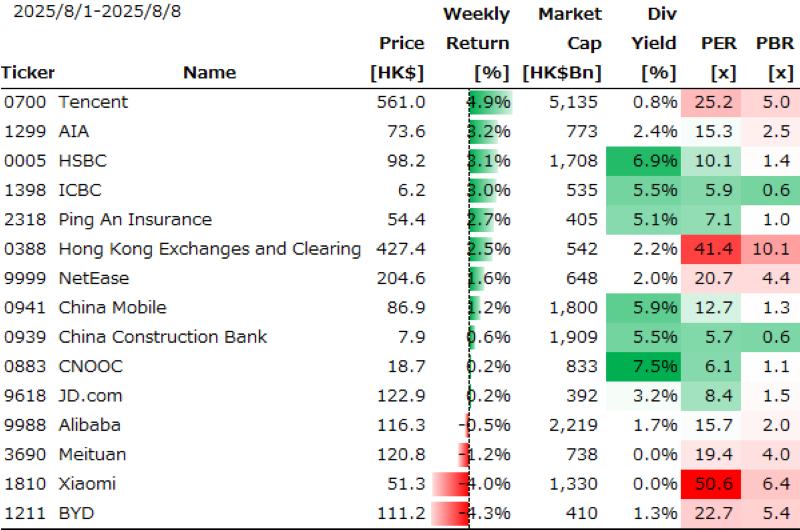The height and width of the screenshot is (530, 800).
Task: Select HSBC's 6.9% dividend yield cell
Action: tap(643, 161)
